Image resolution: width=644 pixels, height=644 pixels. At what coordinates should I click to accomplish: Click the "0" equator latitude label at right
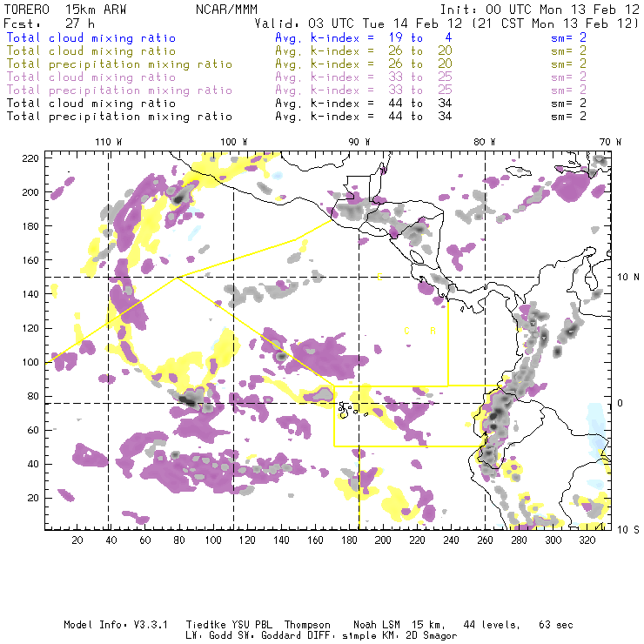tap(621, 403)
